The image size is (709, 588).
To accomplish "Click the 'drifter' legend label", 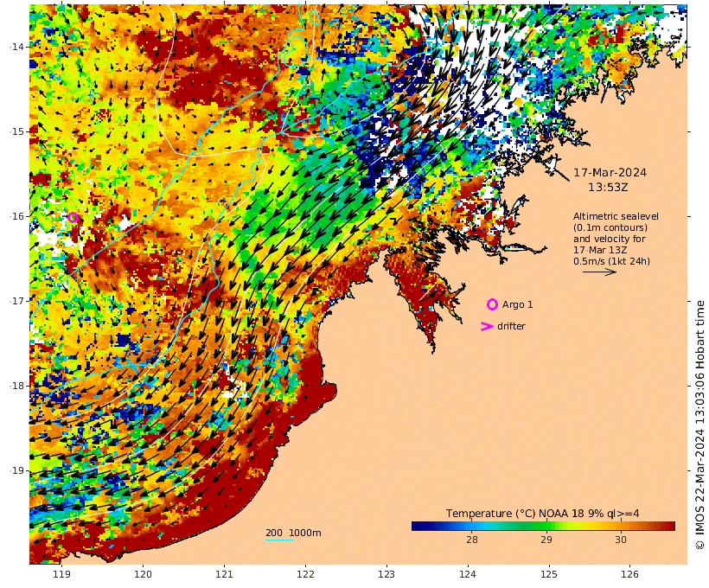I will (511, 326).
